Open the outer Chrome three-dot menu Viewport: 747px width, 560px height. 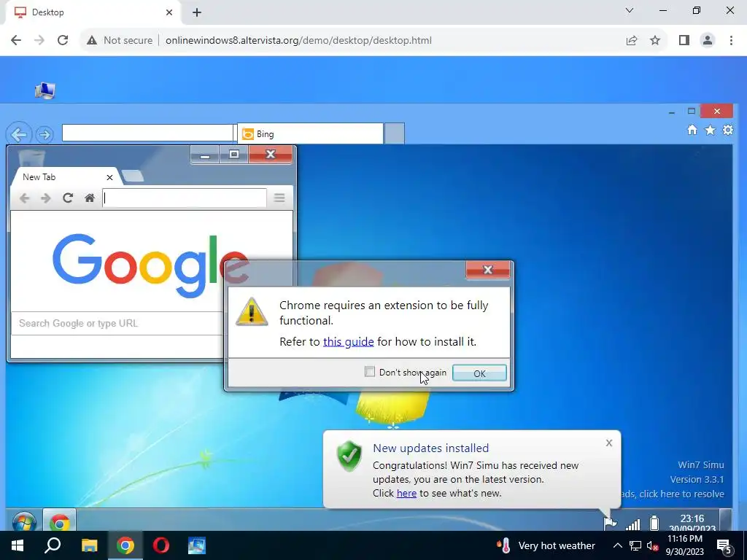click(x=731, y=41)
